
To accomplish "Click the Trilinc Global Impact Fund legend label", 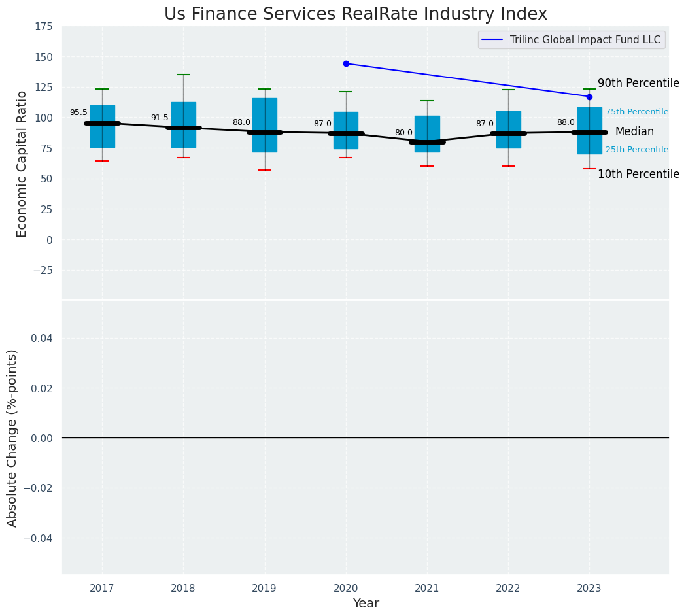I will (585, 40).
